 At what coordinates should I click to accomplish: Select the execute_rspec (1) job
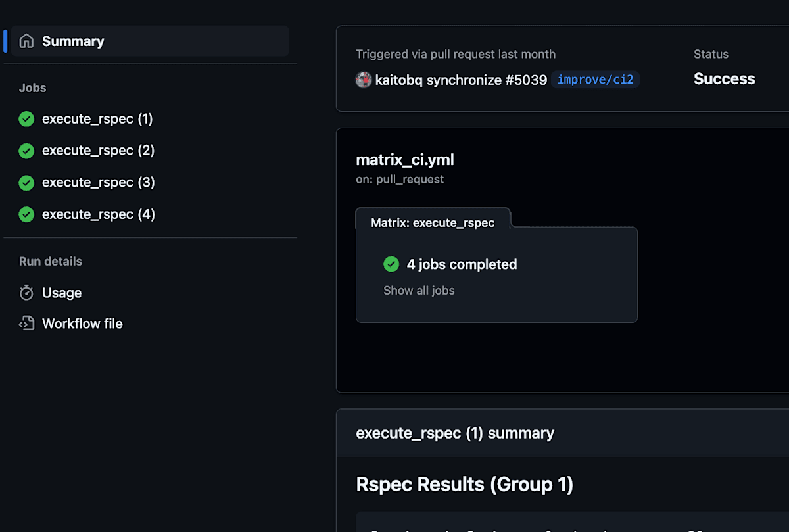click(x=97, y=119)
